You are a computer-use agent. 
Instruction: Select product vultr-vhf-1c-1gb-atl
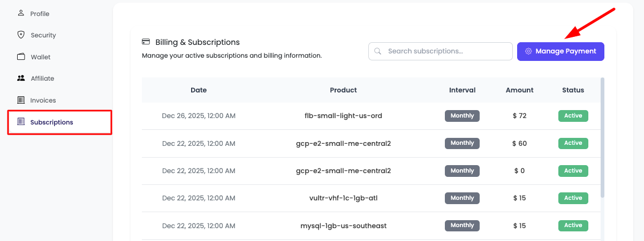[343, 198]
